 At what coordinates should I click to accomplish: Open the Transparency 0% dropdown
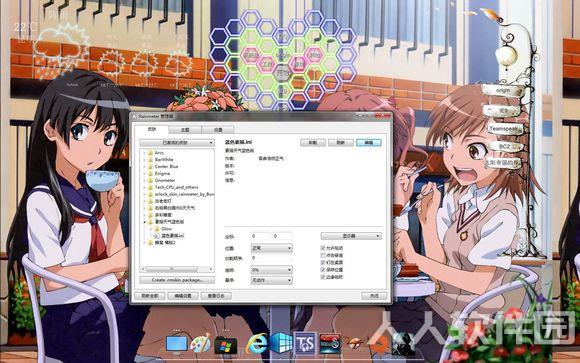point(272,270)
